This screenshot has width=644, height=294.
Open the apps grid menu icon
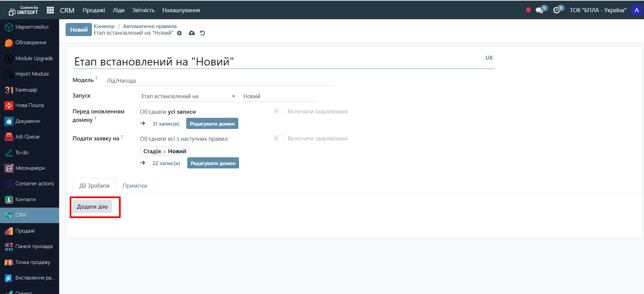click(50, 10)
